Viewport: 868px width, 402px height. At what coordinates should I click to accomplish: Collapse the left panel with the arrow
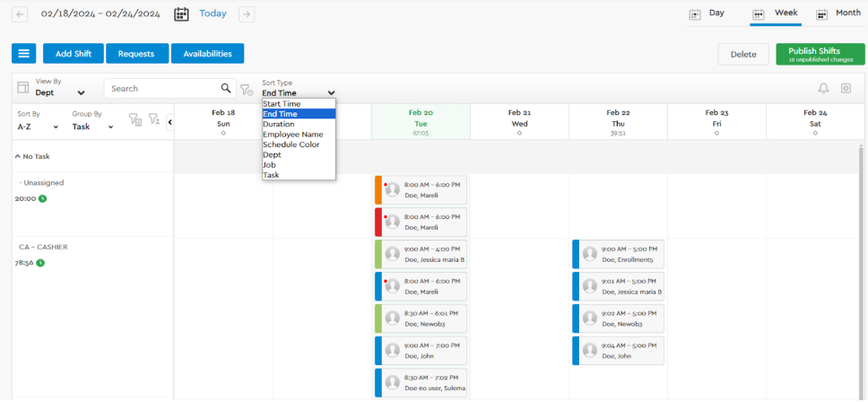click(170, 122)
